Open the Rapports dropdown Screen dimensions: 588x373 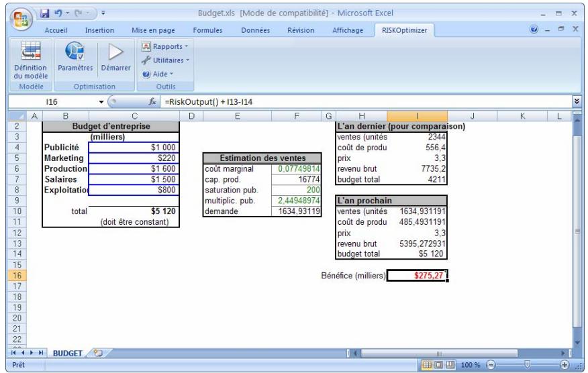pos(164,46)
